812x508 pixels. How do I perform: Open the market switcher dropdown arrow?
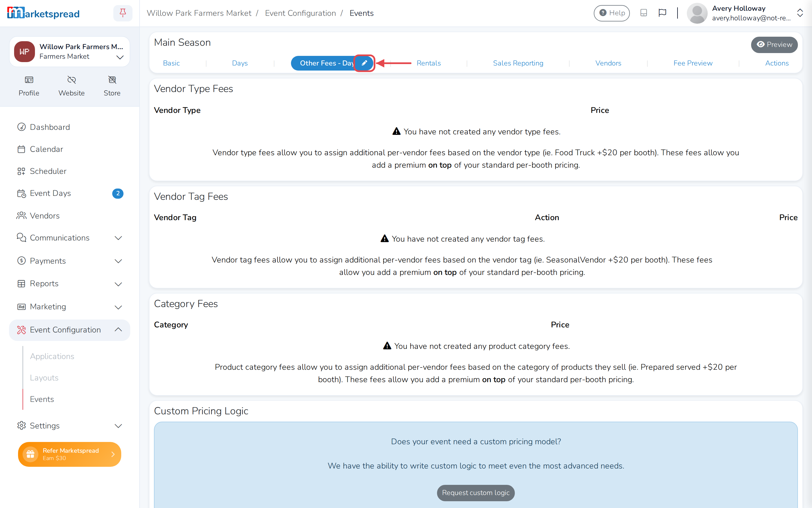(x=120, y=57)
